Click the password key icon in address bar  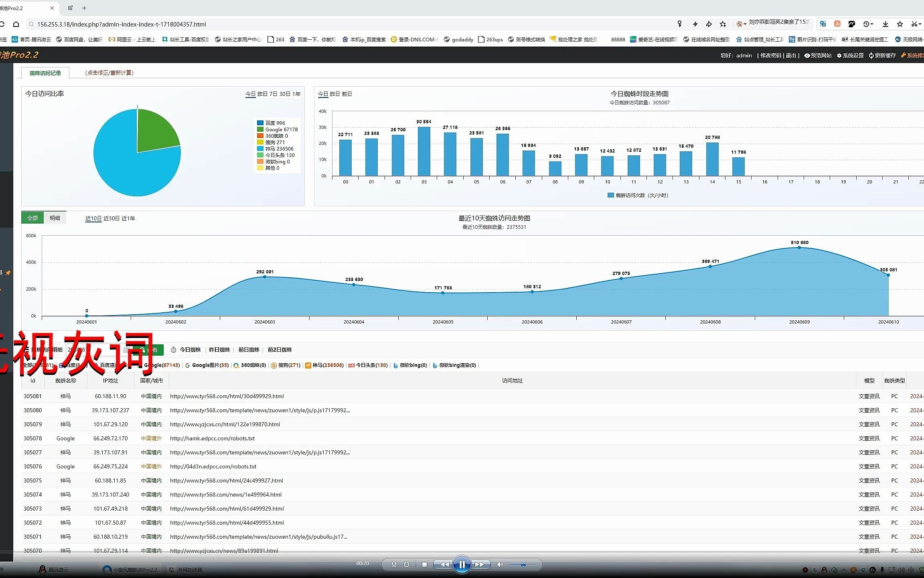point(679,24)
